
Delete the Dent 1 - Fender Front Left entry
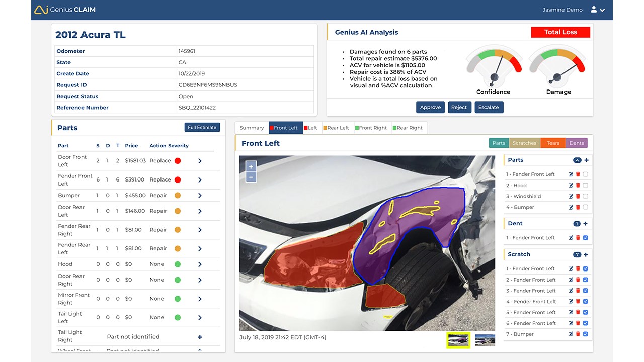(578, 238)
